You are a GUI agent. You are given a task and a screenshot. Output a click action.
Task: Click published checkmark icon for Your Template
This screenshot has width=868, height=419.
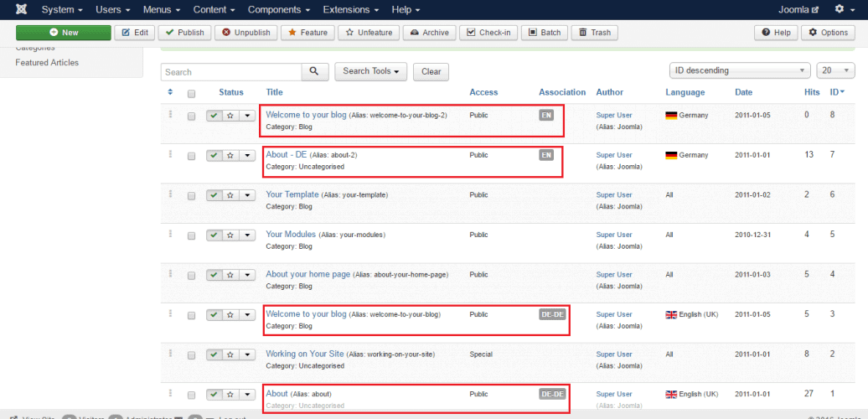pyautogui.click(x=214, y=195)
